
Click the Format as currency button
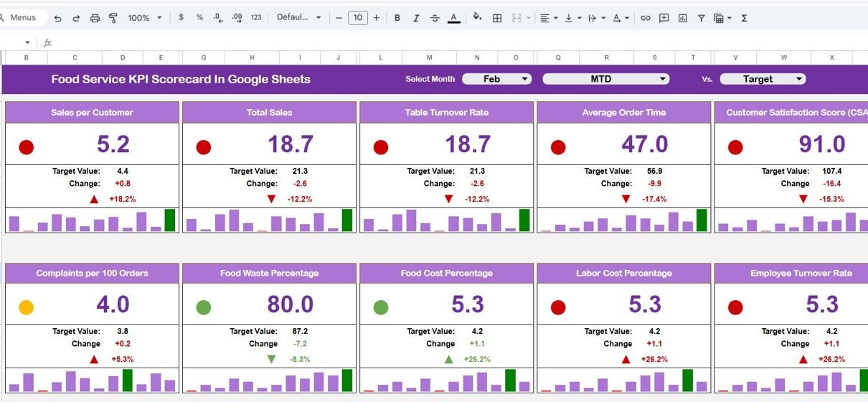pos(181,18)
